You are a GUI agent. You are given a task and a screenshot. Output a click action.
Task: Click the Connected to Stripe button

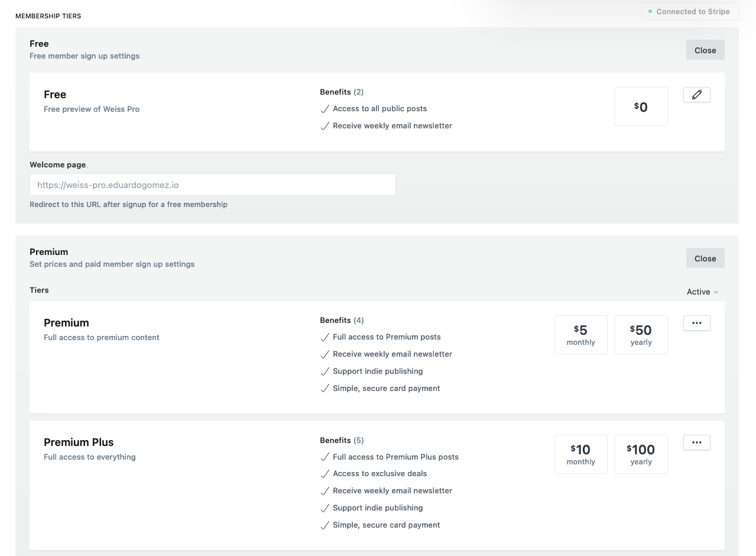coord(689,11)
